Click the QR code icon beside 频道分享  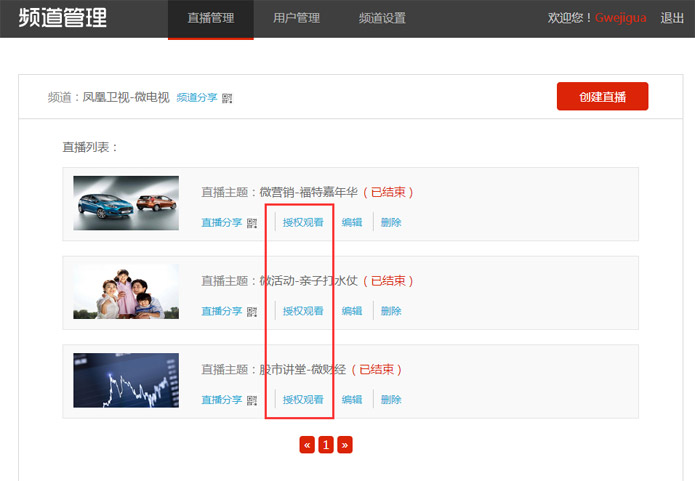[227, 98]
